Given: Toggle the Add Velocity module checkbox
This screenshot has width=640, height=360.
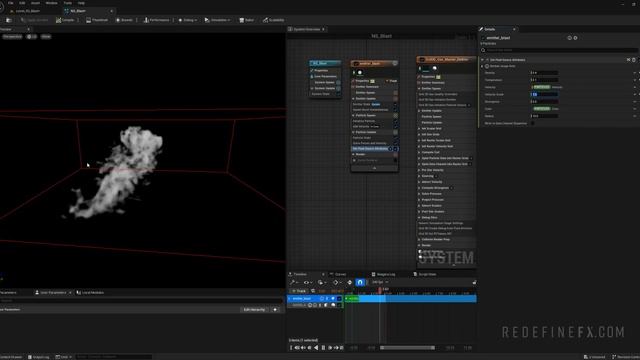Looking at the screenshot, I should (395, 127).
